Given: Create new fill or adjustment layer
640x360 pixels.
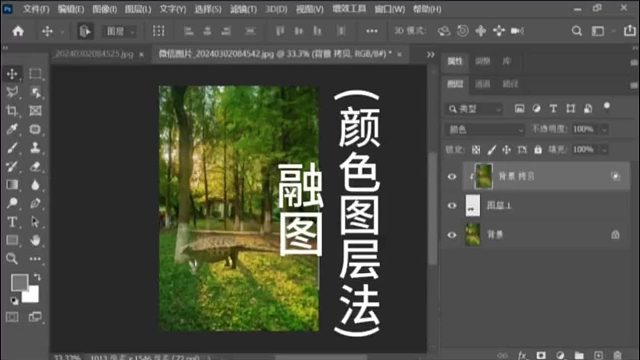Looking at the screenshot, I should pos(560,355).
